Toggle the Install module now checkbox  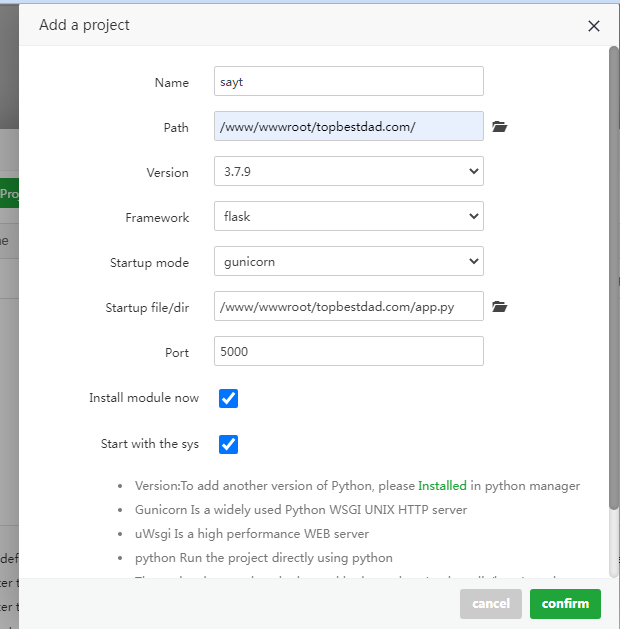[228, 398]
